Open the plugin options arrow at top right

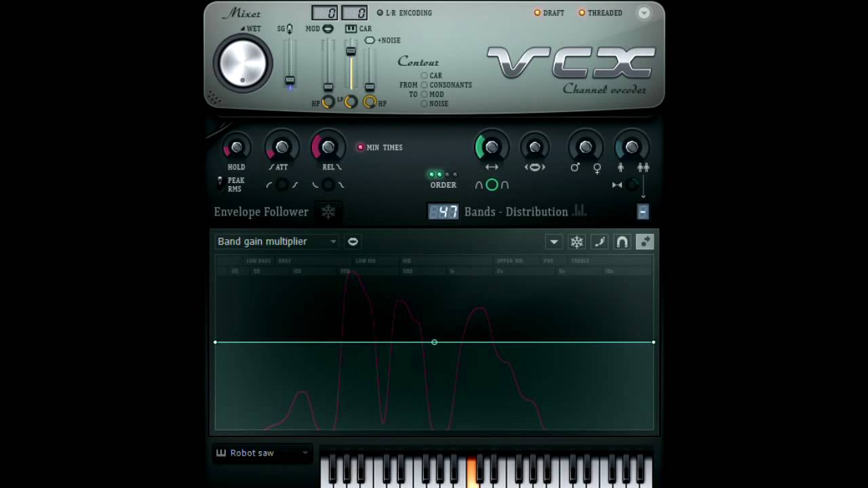tap(644, 13)
